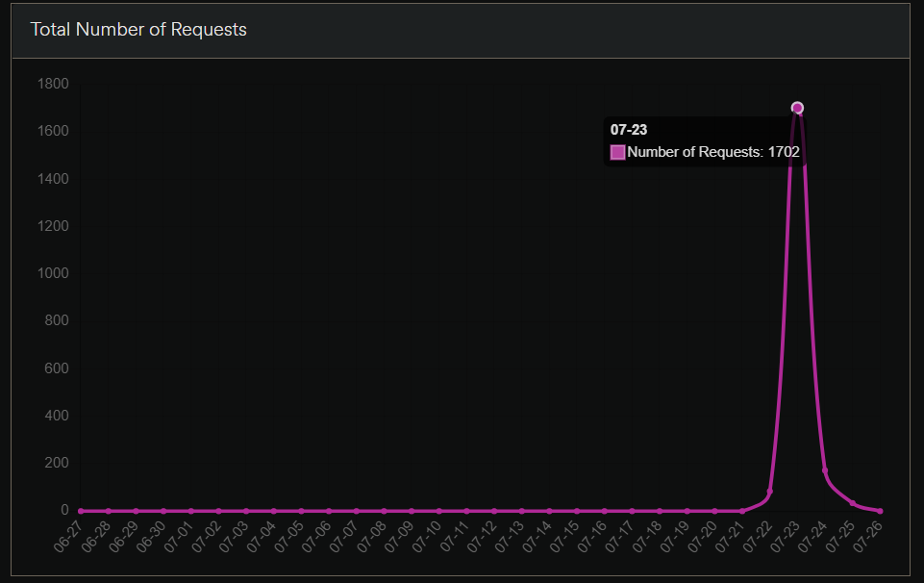Click the 600 y-axis label
The height and width of the screenshot is (583, 924).
[56, 368]
